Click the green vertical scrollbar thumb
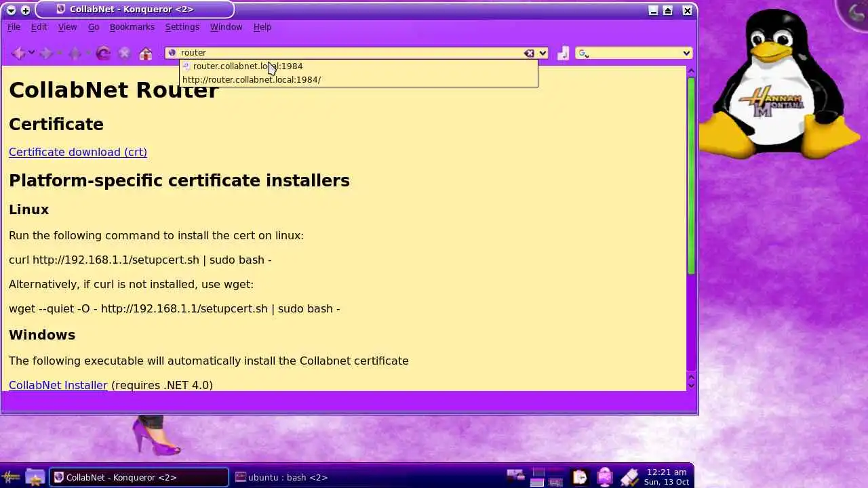868x488 pixels. 691,176
